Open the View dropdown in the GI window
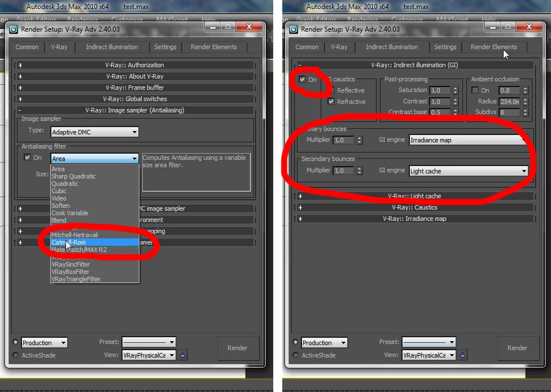 tap(428, 355)
